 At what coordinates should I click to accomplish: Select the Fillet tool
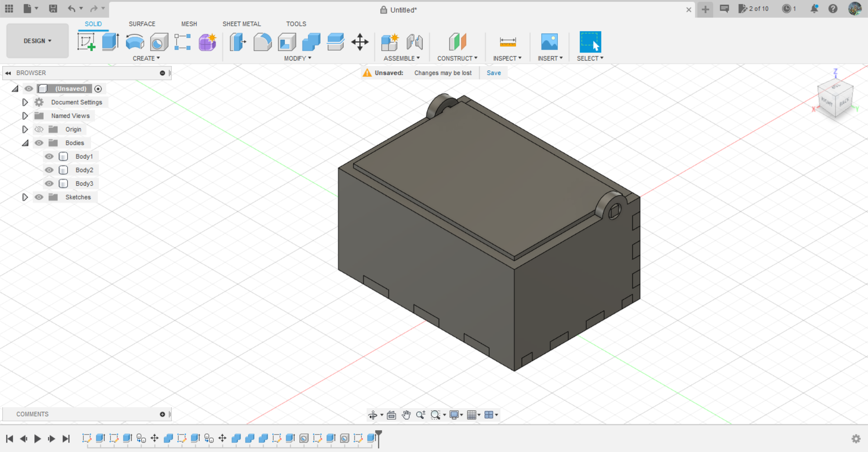[262, 42]
